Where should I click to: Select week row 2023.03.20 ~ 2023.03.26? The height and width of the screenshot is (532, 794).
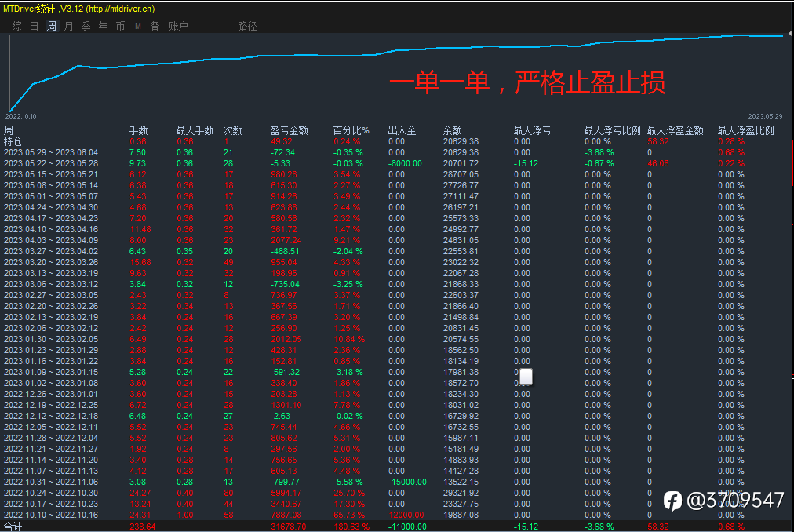[x=397, y=262]
